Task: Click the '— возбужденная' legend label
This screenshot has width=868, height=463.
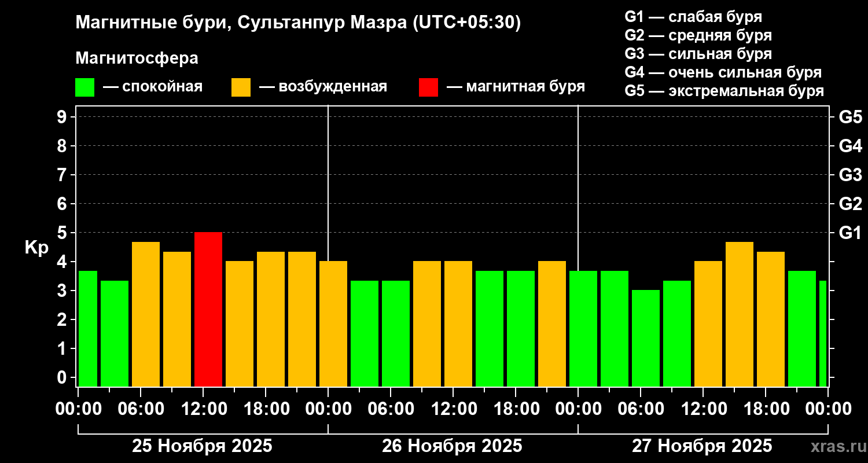Action: (323, 87)
